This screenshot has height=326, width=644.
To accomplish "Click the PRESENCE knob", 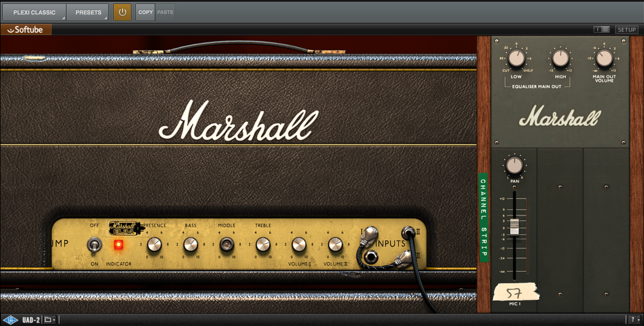I will (x=154, y=245).
